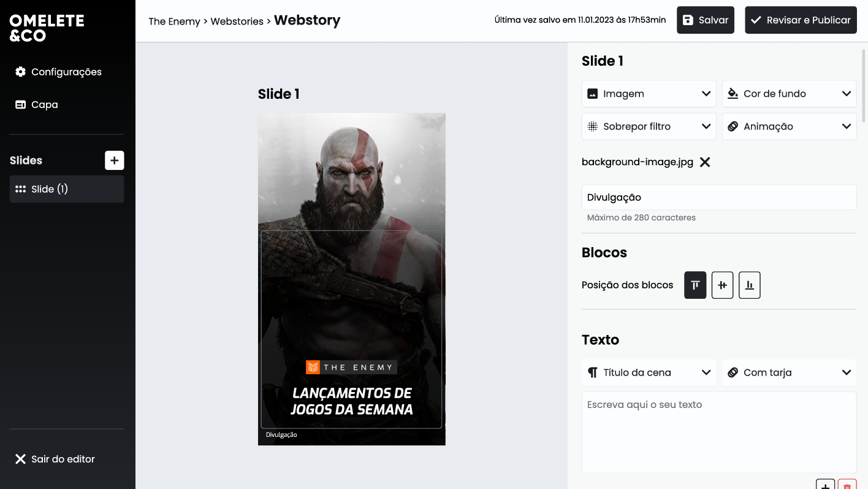Click Revisar e Publicar
The image size is (868, 489).
801,20
